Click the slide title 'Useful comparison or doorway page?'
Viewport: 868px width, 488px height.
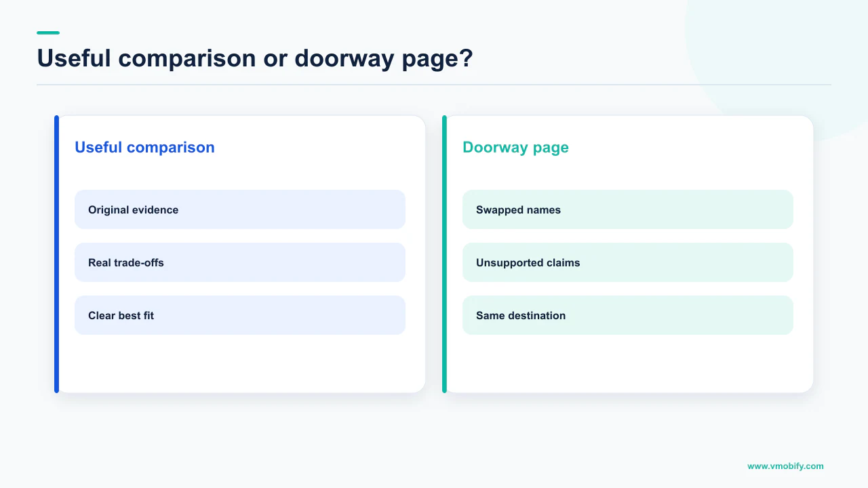(x=254, y=58)
